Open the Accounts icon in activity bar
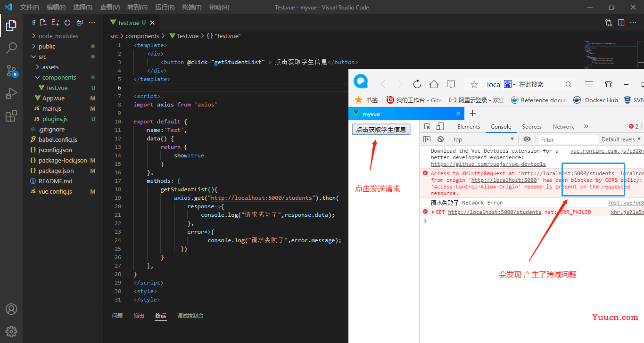This screenshot has height=343, width=644. (11, 309)
